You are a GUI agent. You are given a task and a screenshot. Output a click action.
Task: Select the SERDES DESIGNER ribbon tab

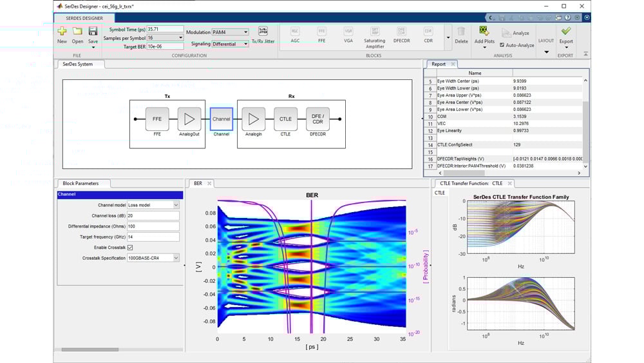tap(84, 18)
